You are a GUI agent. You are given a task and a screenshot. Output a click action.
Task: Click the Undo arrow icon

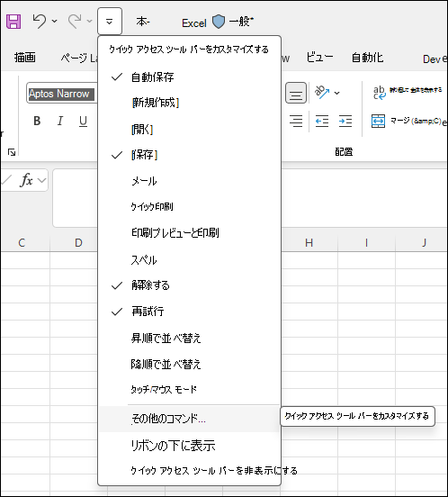click(39, 22)
